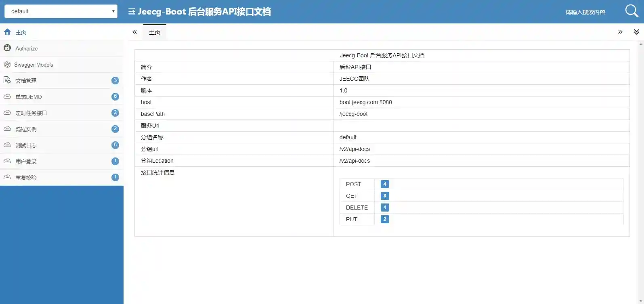The image size is (644, 304).
Task: Click the 文档管理 document icon
Action: tap(7, 80)
